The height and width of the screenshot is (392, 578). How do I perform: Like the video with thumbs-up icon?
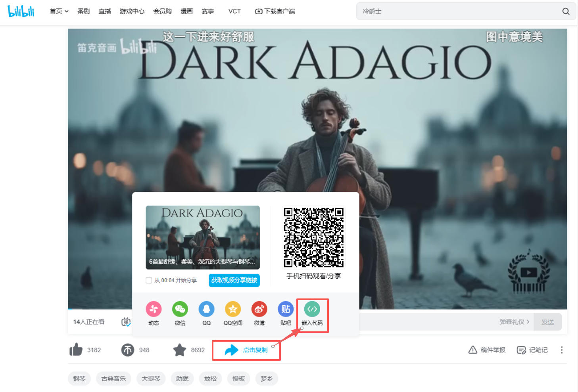tap(76, 350)
